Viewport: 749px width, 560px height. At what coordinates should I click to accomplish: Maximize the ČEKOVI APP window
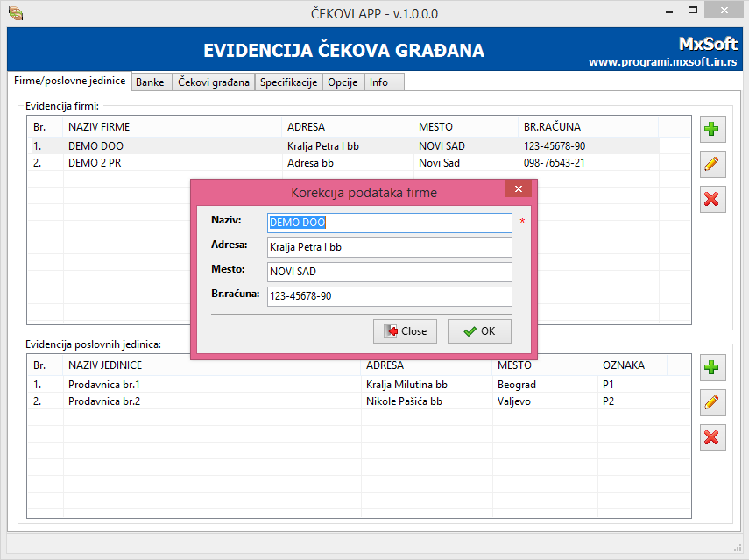click(x=693, y=10)
